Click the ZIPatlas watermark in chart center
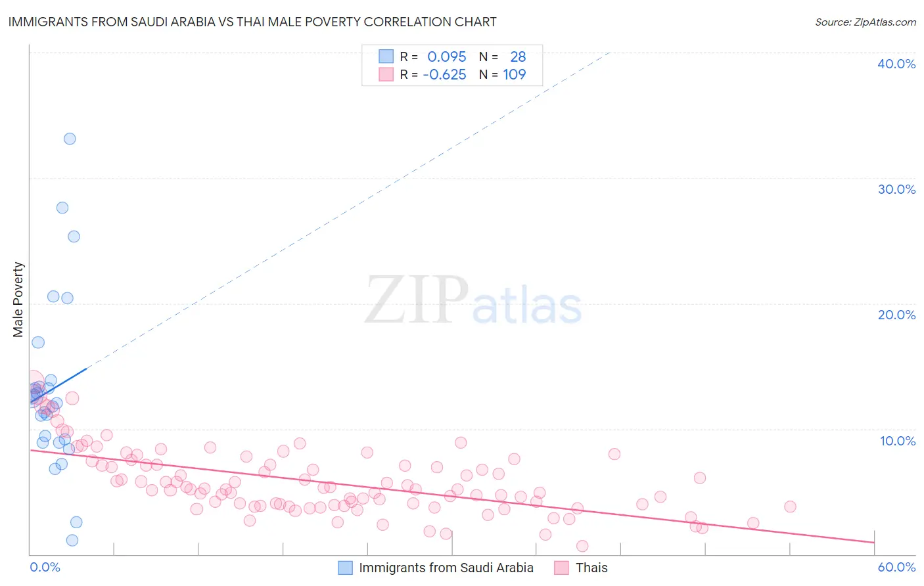The width and height of the screenshot is (924, 586). click(473, 301)
